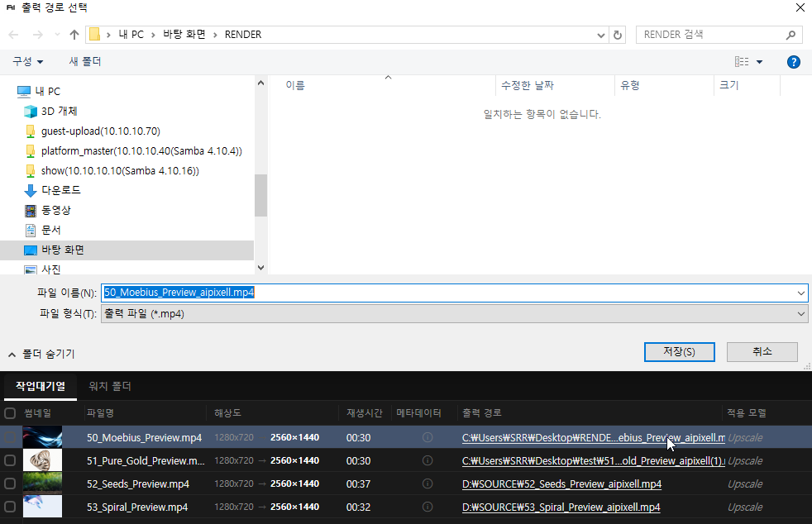Select 바탕 화면 in tree
Viewport: 812px width, 524px height.
(127, 250)
